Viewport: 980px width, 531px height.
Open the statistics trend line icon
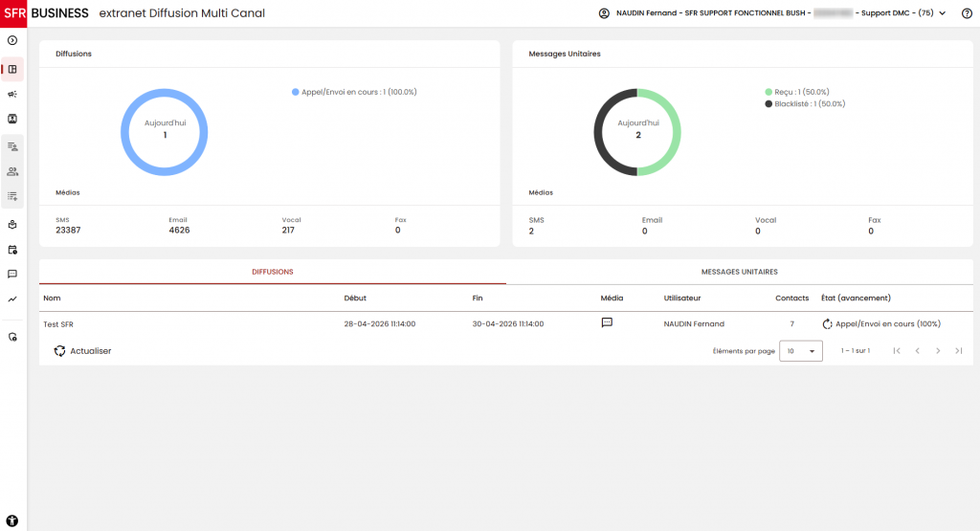(x=12, y=299)
